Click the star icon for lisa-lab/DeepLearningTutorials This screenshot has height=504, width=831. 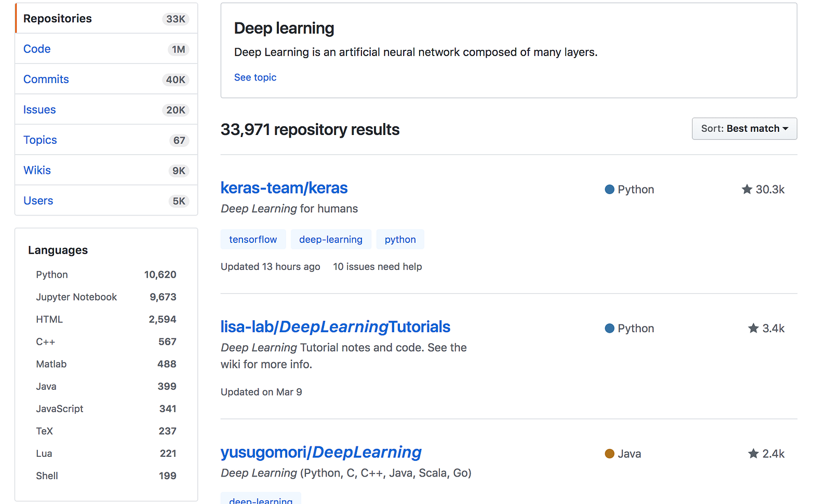[753, 328]
